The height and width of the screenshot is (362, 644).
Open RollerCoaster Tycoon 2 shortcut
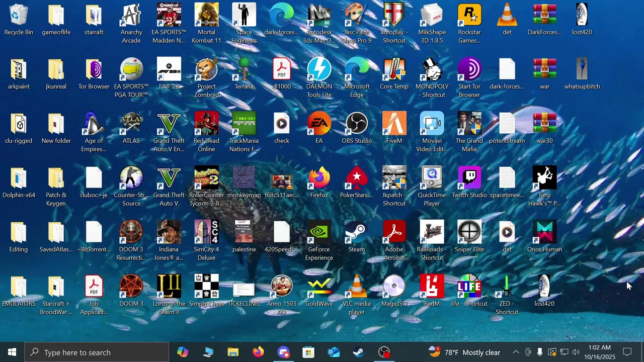point(206,186)
